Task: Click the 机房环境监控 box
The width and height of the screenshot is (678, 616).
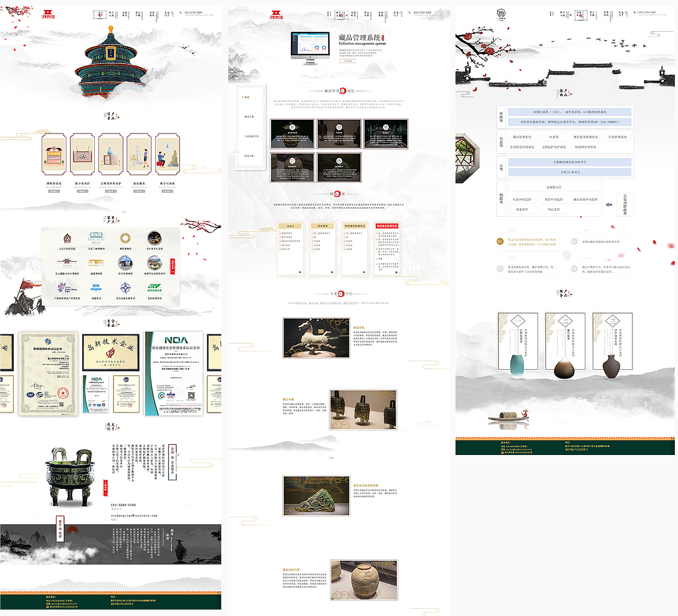Action: click(522, 200)
